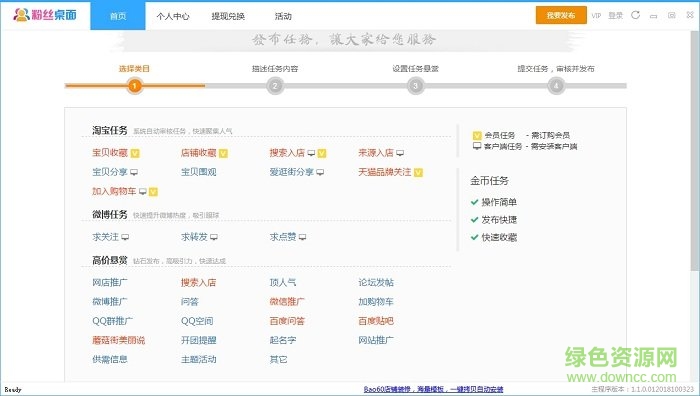The width and height of the screenshot is (700, 396).
Task: Choose the 网店推广 task
Action: [x=110, y=282]
